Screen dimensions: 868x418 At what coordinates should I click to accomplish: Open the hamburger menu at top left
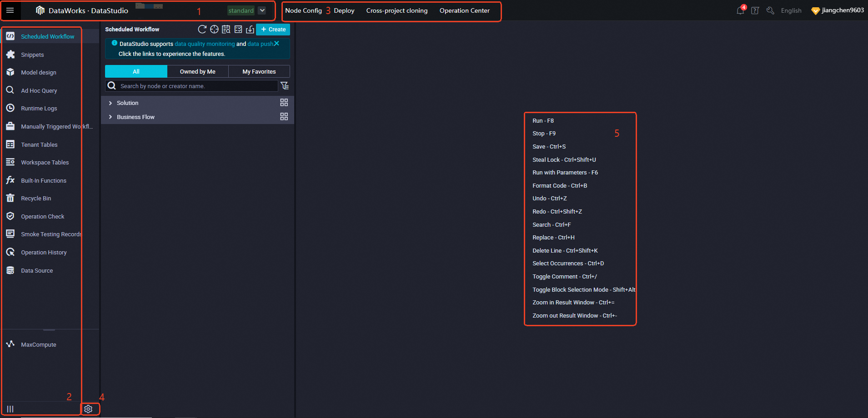point(10,10)
